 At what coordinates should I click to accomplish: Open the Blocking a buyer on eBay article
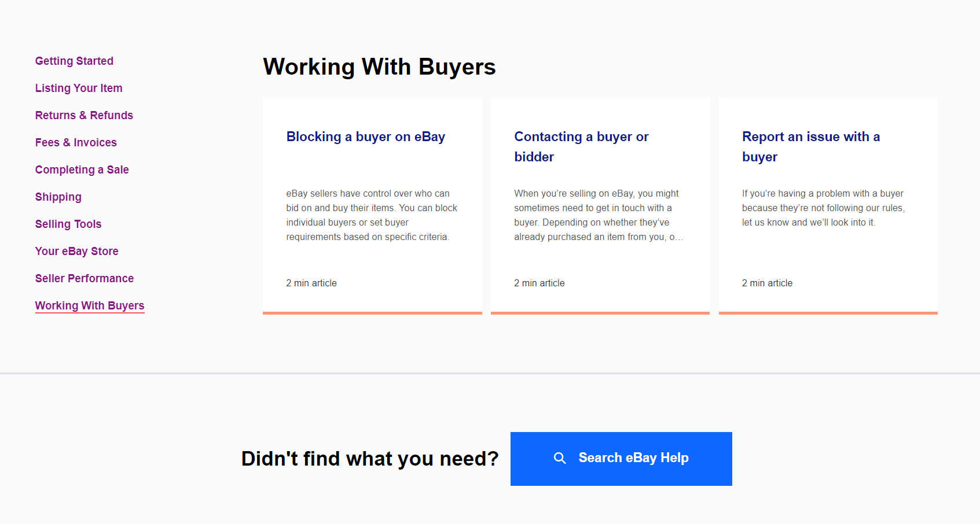pyautogui.click(x=365, y=136)
